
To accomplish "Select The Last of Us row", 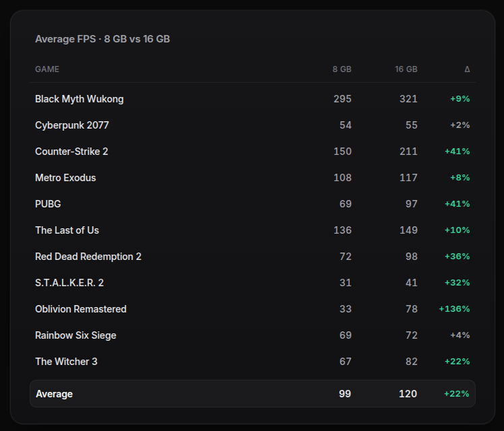I will pyautogui.click(x=253, y=230).
